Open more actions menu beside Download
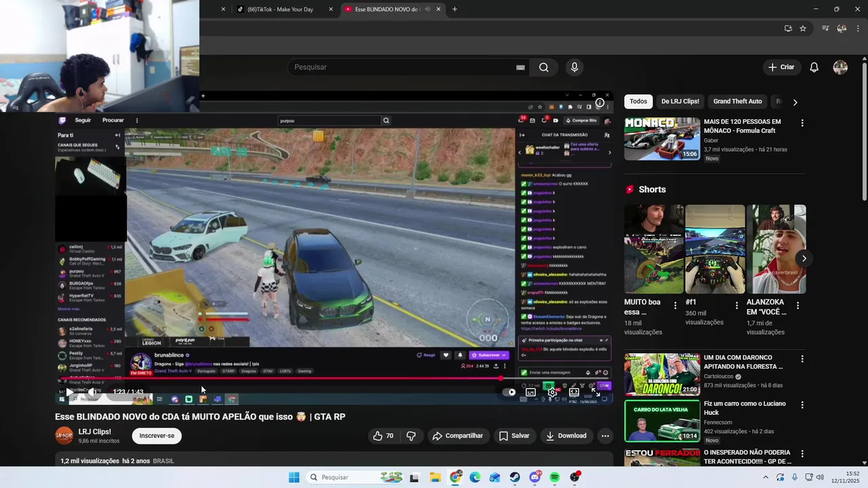Screen dimensions: 868x488 [605, 436]
